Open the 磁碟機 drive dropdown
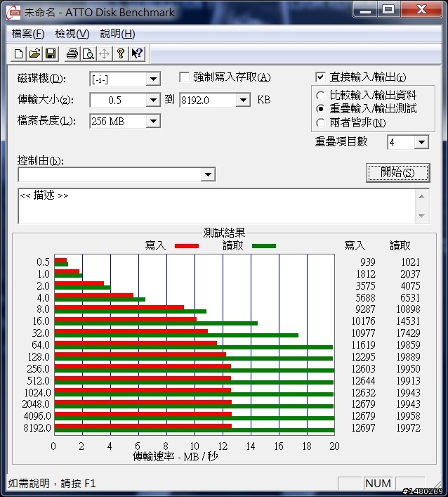 click(x=153, y=79)
